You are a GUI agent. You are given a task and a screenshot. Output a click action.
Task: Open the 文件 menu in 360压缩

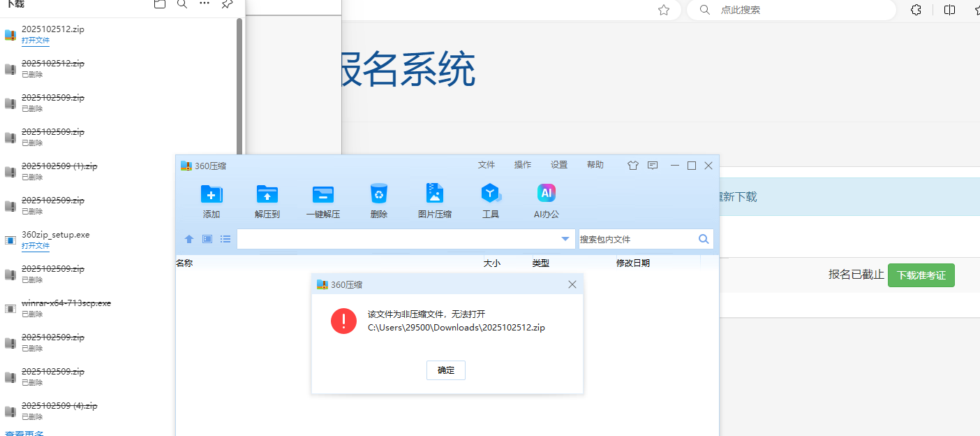(x=487, y=165)
